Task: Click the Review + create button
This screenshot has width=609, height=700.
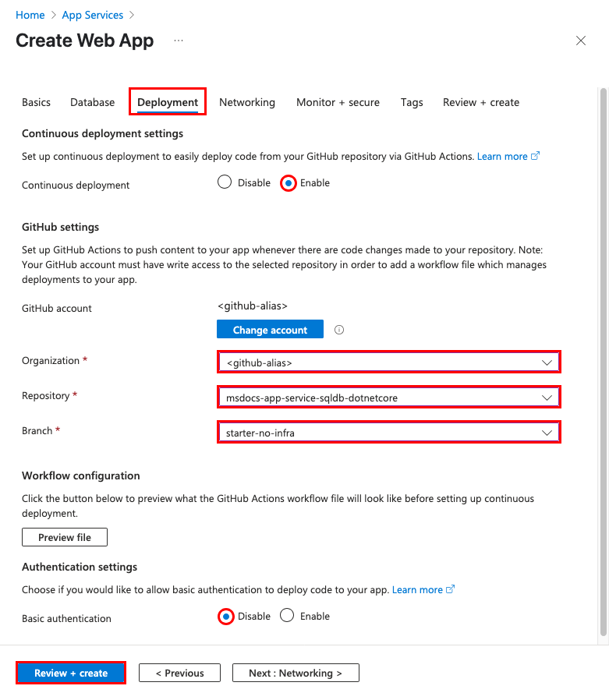Action: tap(70, 672)
